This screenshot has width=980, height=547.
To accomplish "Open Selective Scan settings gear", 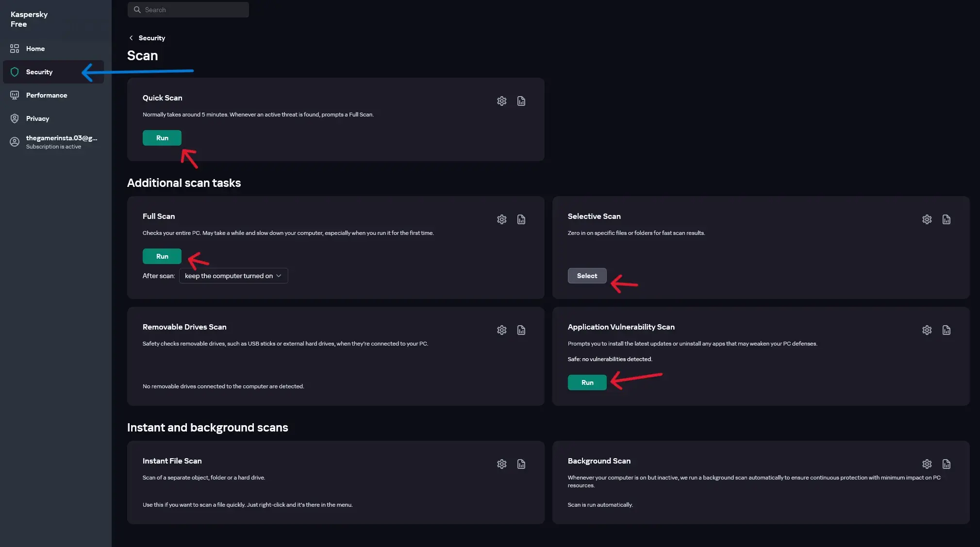I will click(x=927, y=219).
